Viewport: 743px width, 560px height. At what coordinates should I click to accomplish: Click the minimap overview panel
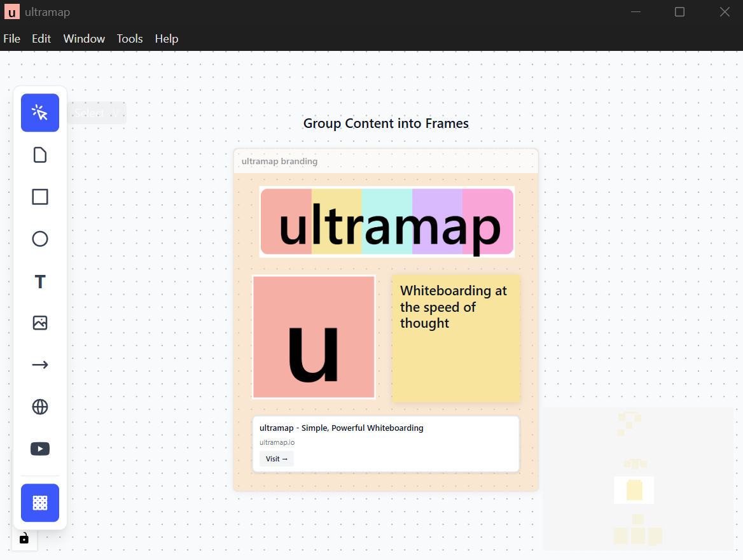tap(638, 479)
